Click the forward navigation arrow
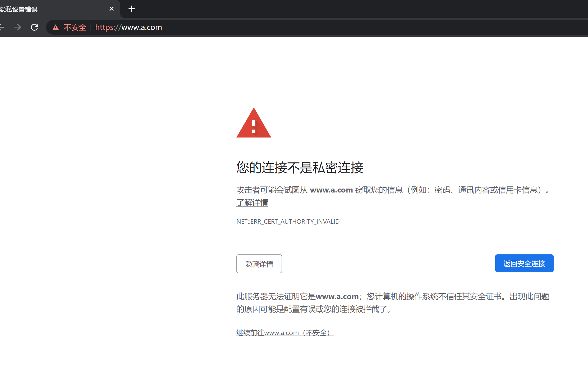588x371 pixels. coord(17,27)
